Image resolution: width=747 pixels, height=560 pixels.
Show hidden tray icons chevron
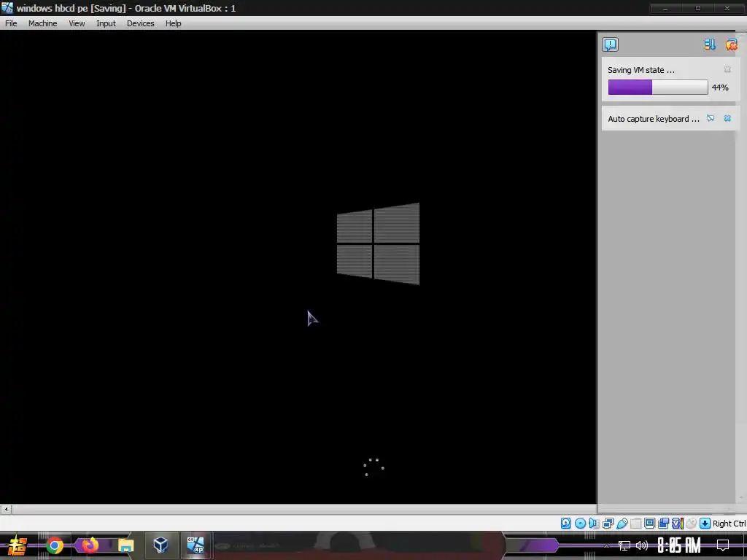point(606,545)
